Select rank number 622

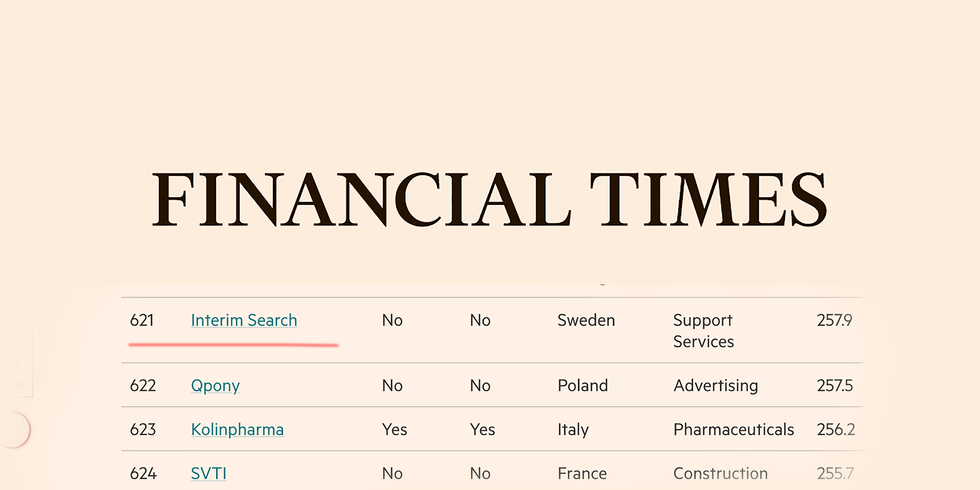coord(143,385)
